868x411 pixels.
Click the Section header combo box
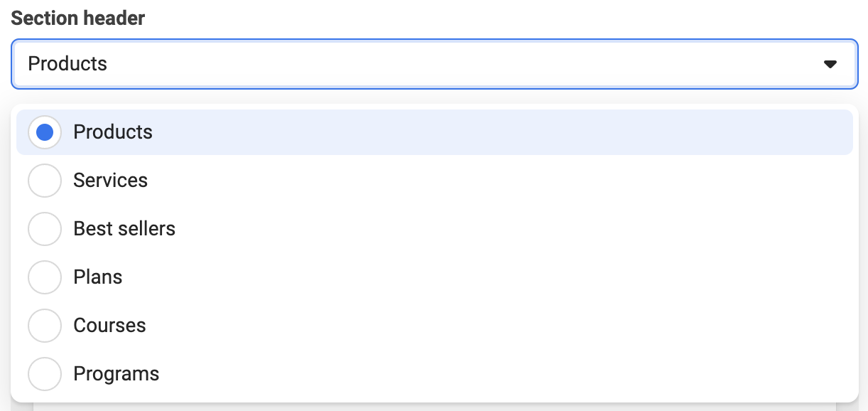click(434, 64)
